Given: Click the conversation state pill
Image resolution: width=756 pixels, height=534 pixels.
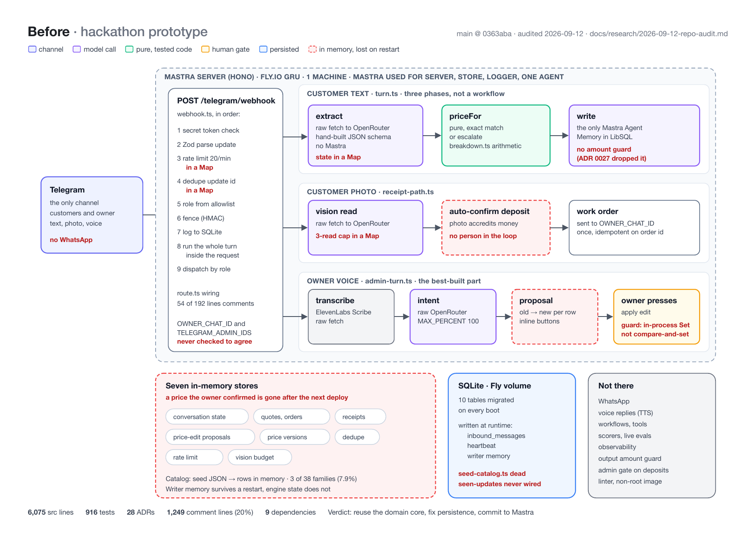Looking at the screenshot, I should [x=207, y=417].
